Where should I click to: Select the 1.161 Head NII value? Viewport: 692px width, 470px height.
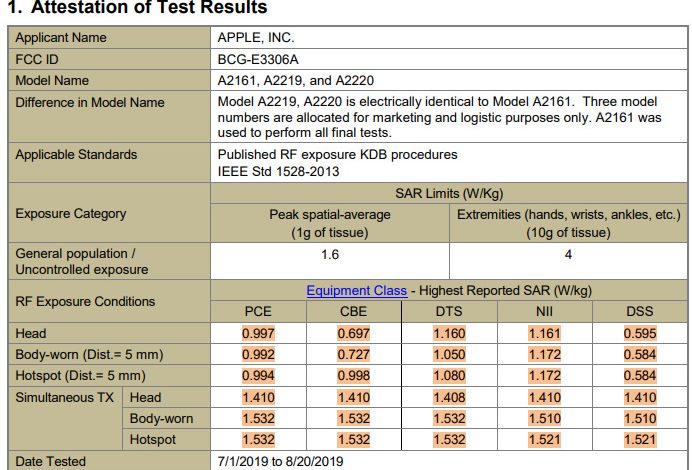tap(544, 333)
